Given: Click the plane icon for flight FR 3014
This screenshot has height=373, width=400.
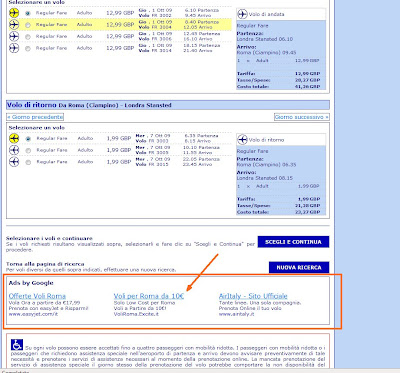Looking at the screenshot, I should 14,48.
